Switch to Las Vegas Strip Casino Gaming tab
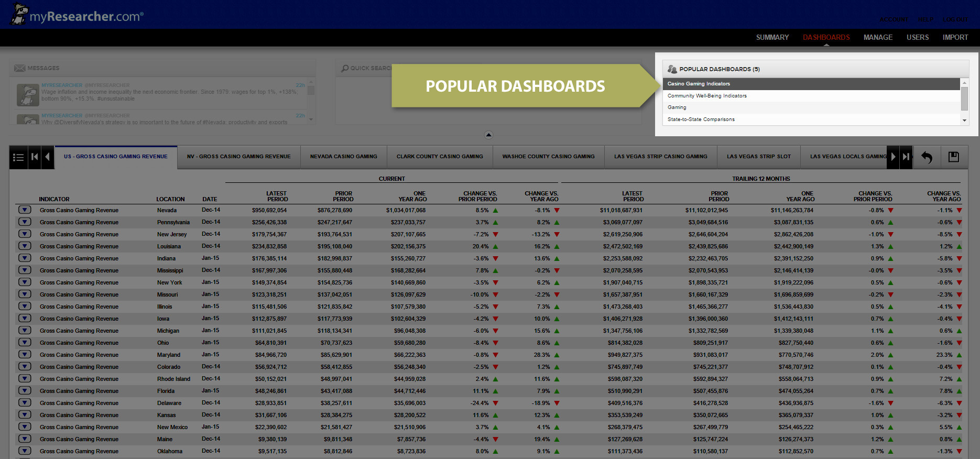Screen dimensions: 980x459 pyautogui.click(x=661, y=157)
